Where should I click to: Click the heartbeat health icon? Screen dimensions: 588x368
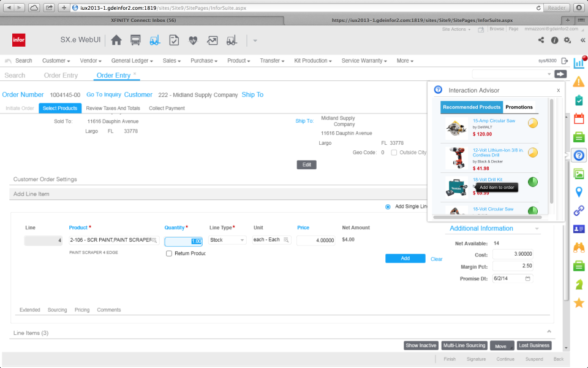[193, 40]
